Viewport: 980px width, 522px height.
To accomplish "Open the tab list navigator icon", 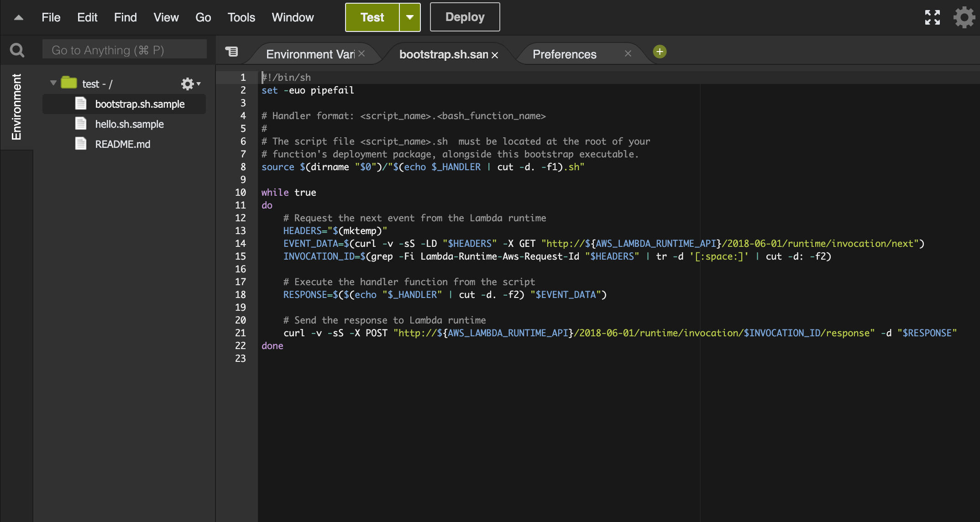I will pos(231,52).
